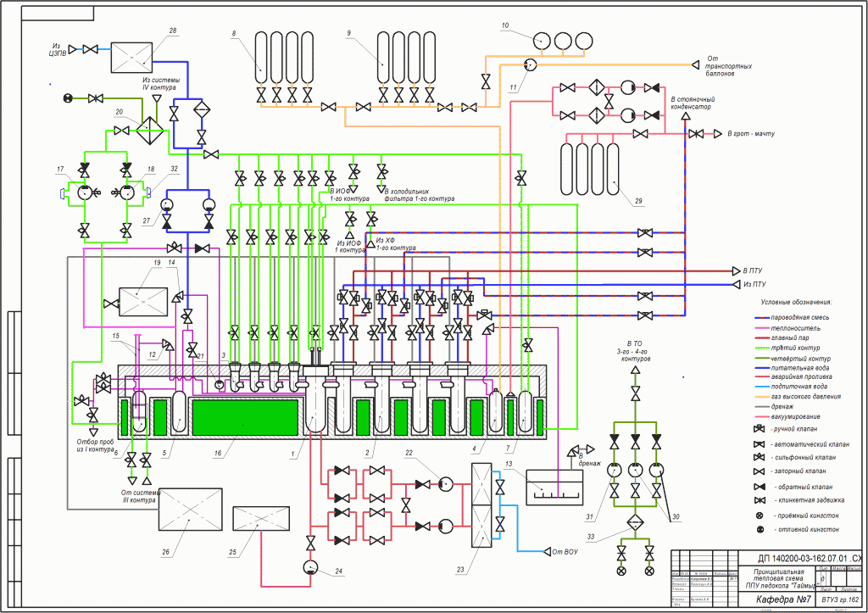
Task: Click the обратный клапан symbol in legend
Action: (x=759, y=487)
